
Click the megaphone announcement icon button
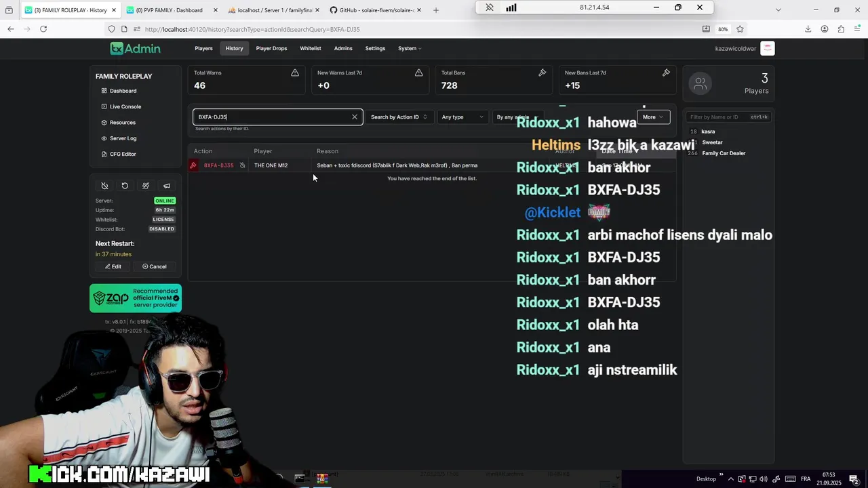click(166, 186)
